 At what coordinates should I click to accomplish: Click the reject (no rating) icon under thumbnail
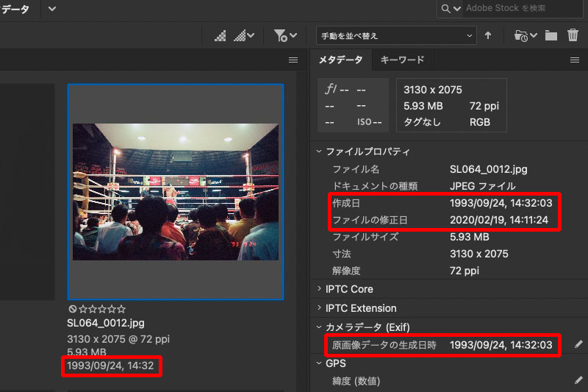point(72,309)
